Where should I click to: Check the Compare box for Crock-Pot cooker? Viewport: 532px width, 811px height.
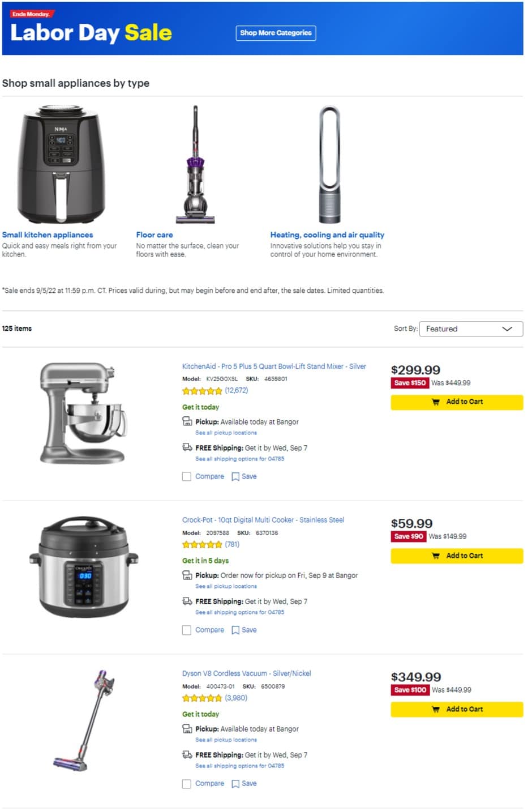pos(187,630)
